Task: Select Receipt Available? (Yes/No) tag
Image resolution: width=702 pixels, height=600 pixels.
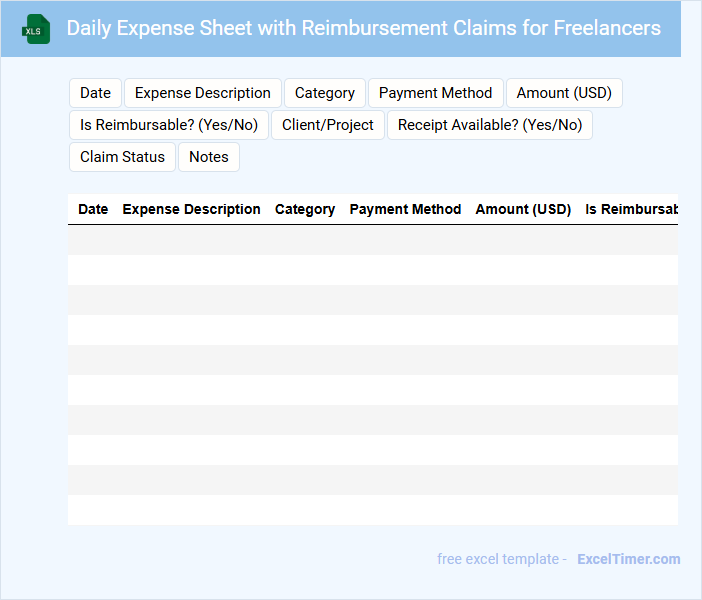Action: click(x=489, y=125)
